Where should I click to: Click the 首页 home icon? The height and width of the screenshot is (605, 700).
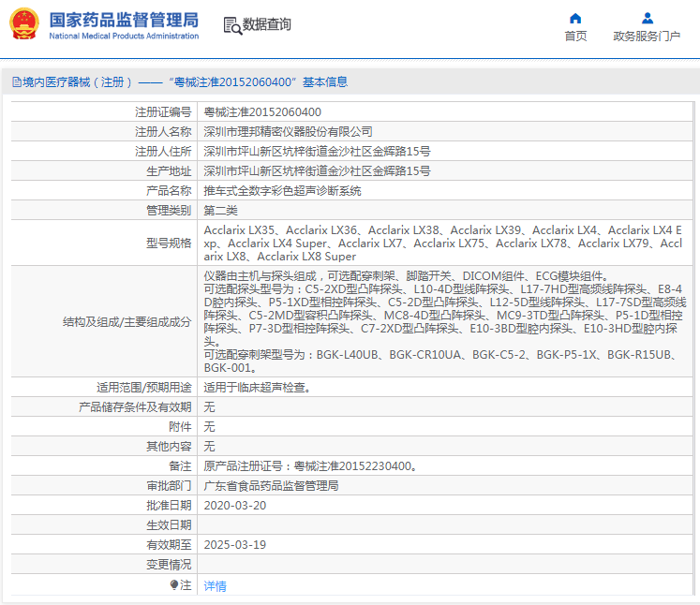[575, 19]
